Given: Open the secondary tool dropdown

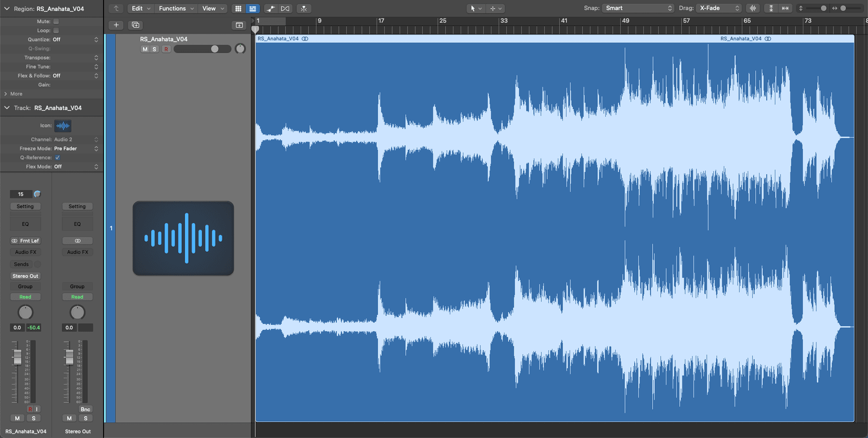Looking at the screenshot, I should (496, 8).
